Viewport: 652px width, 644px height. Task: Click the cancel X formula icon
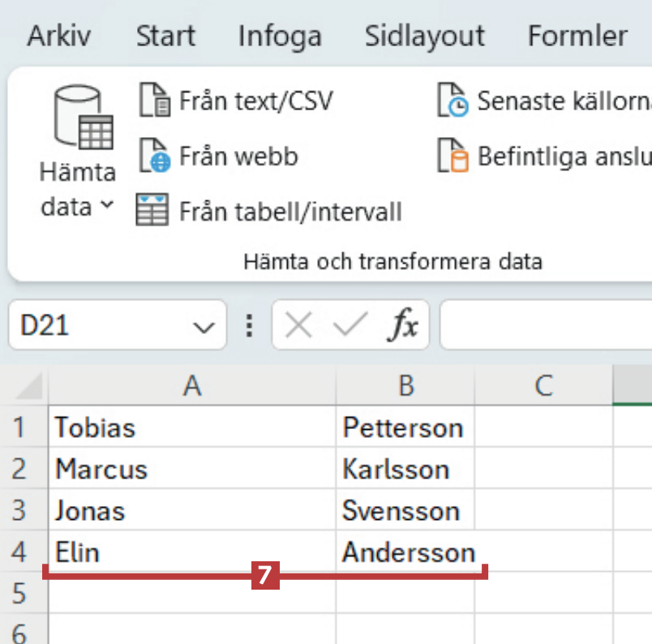[299, 326]
